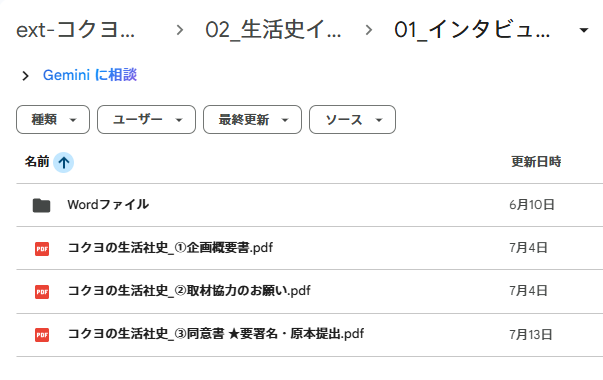Click the 01_インタビュ current folder title

pyautogui.click(x=472, y=30)
